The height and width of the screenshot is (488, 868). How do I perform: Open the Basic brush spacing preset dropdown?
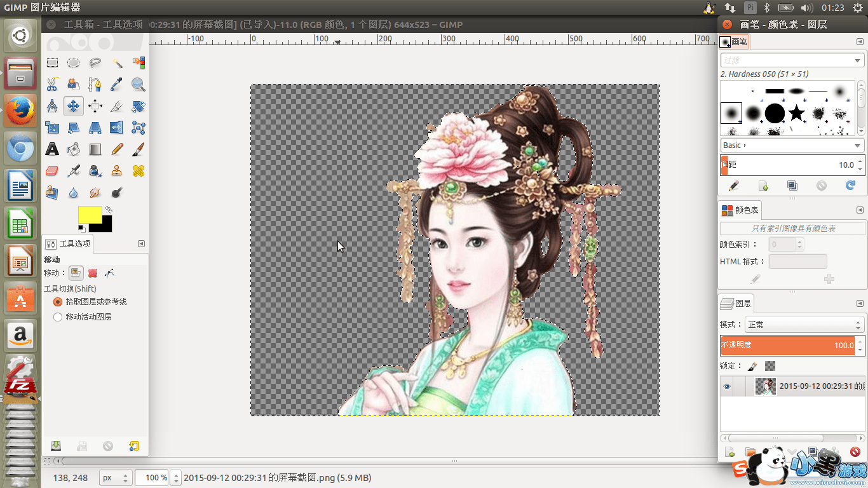coord(792,146)
